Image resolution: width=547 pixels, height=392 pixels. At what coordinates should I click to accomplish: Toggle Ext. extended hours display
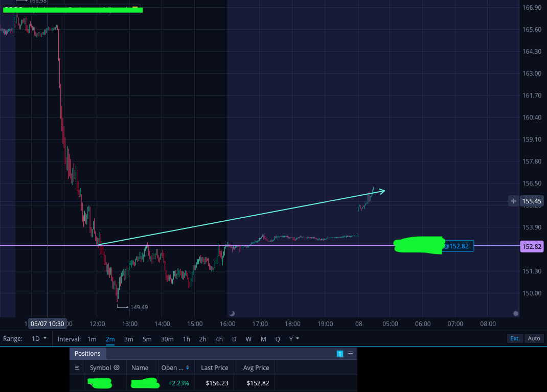coord(515,338)
